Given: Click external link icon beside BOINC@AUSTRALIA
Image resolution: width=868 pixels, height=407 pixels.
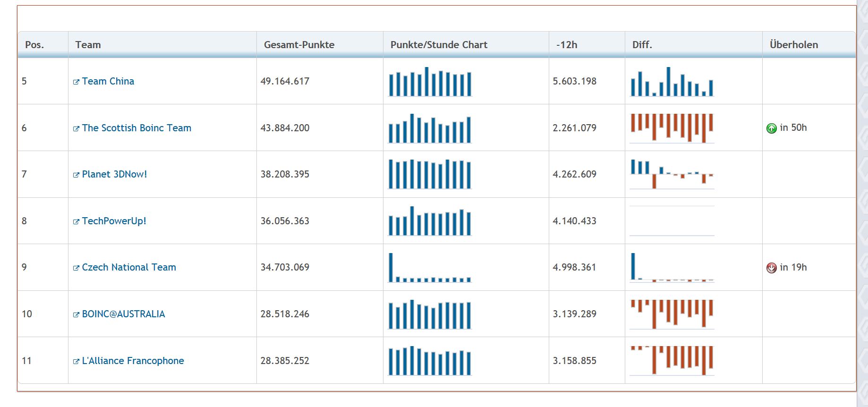Looking at the screenshot, I should click(x=76, y=315).
